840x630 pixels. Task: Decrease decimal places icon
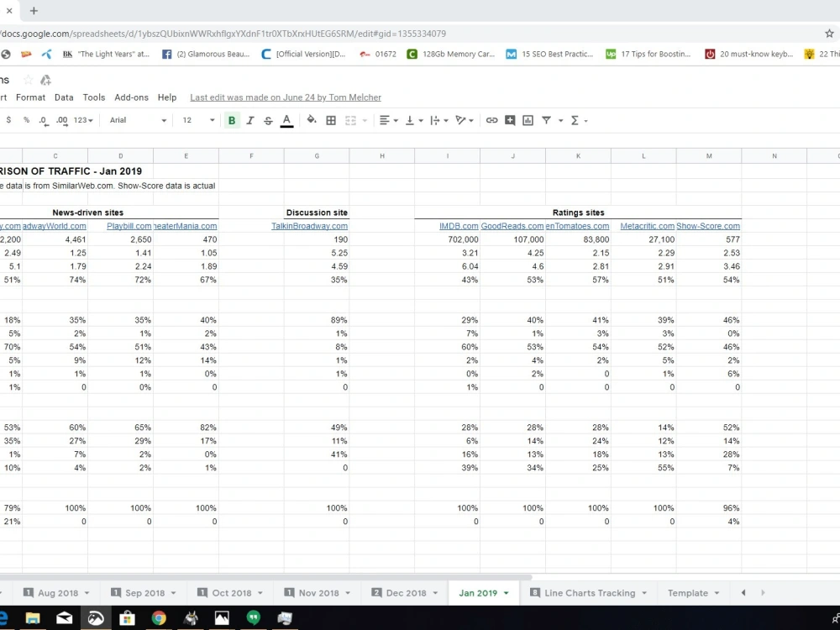pyautogui.click(x=44, y=120)
